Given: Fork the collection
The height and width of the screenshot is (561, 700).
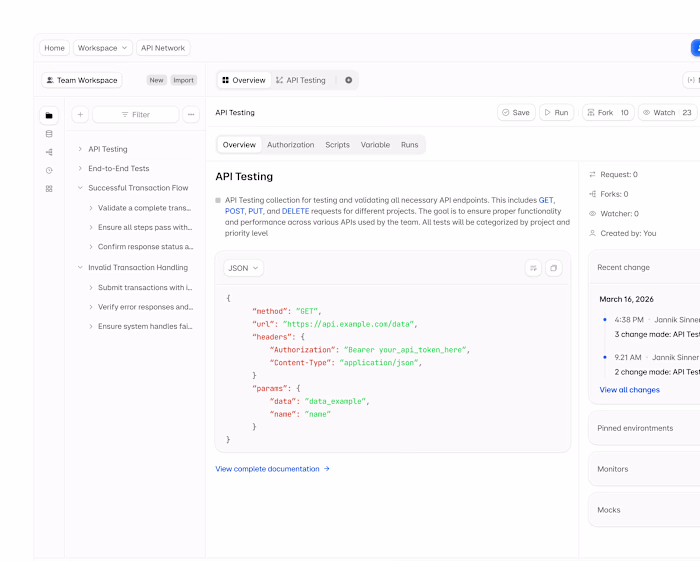Looking at the screenshot, I should point(608,113).
